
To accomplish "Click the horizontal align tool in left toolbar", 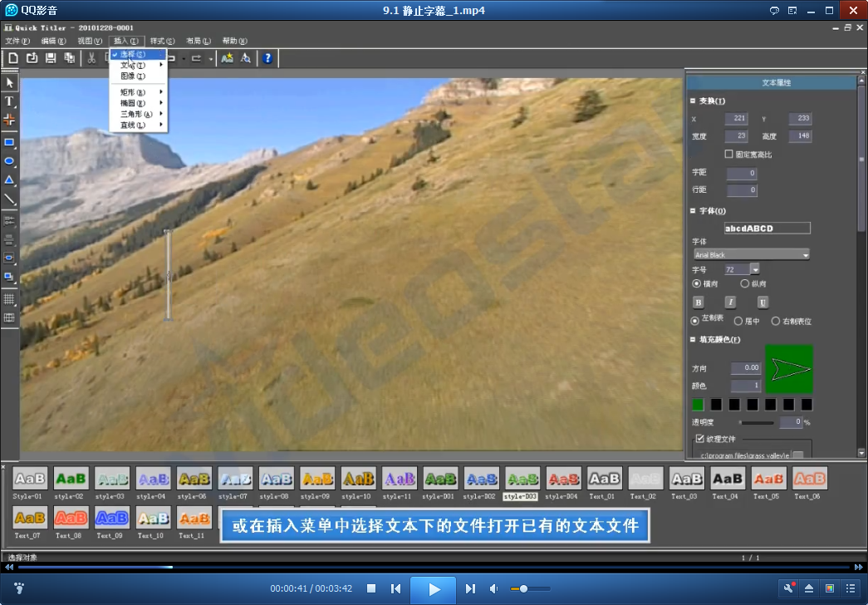I will [x=9, y=221].
